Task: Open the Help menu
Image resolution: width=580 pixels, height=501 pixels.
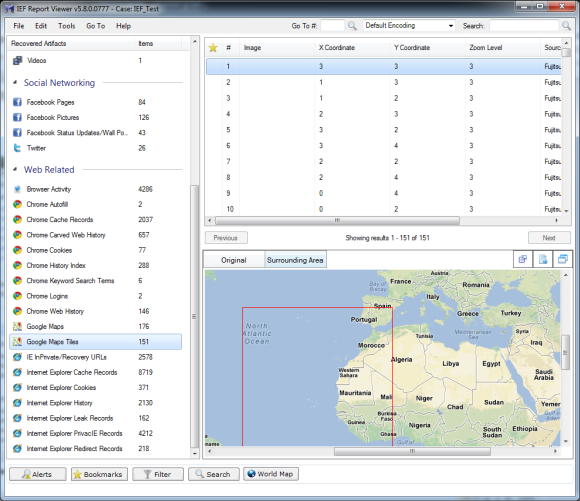Action: (124, 26)
